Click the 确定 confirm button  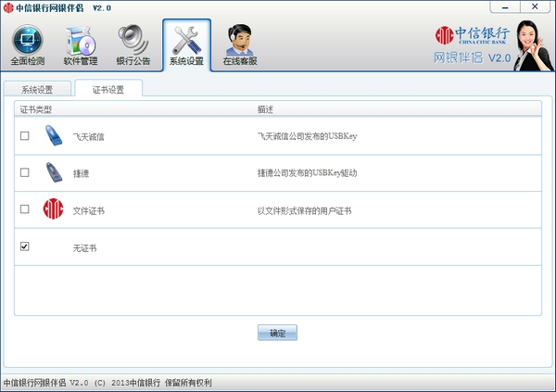(x=277, y=333)
